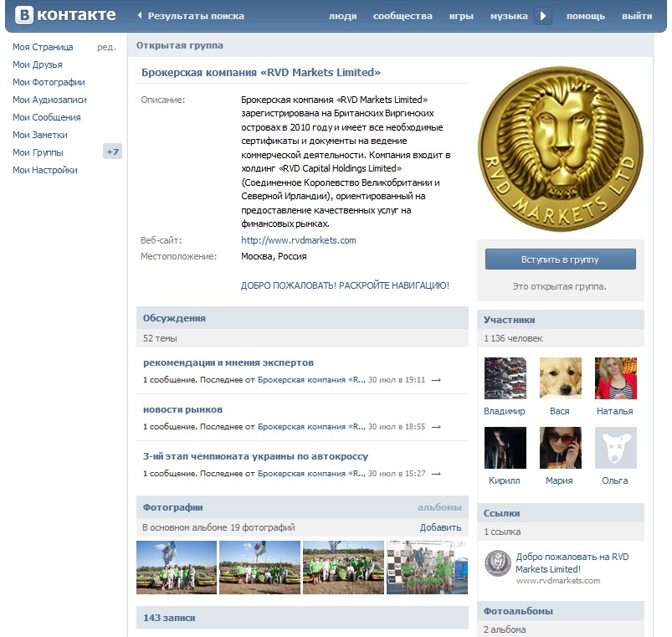Viewport: 672px width, 637px height.
Task: Open Наталья's avatar
Action: coord(615,378)
